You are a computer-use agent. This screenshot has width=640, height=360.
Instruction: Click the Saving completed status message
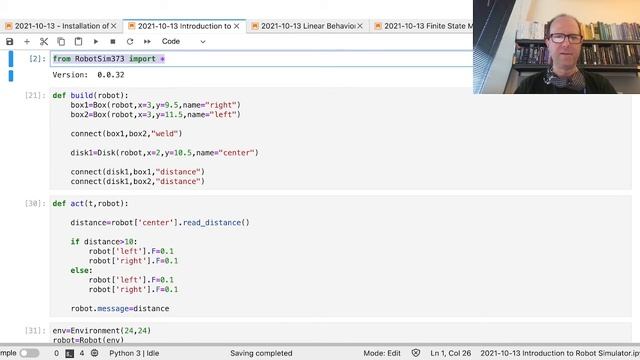[x=261, y=353]
